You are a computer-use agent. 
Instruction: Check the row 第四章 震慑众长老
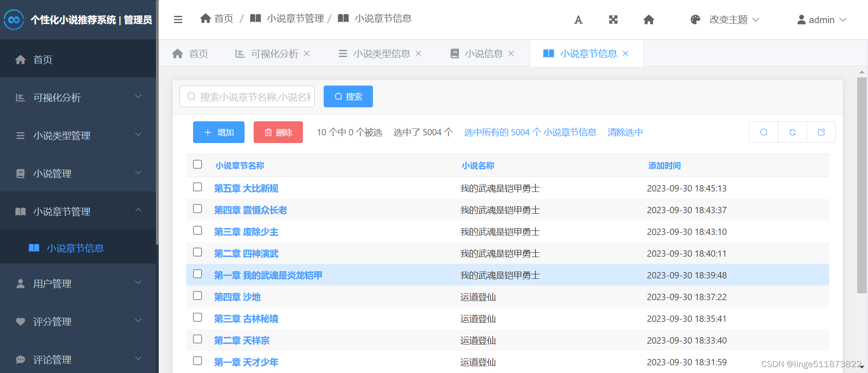198,209
